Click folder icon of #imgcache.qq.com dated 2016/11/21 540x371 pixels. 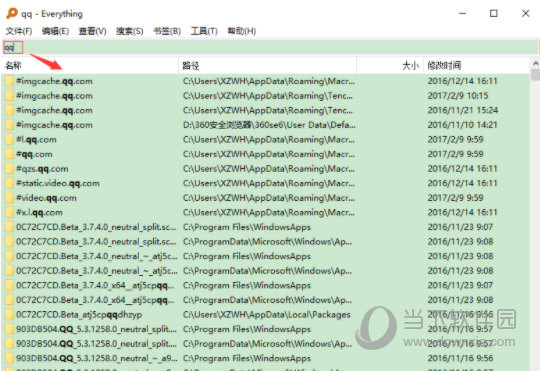(9, 110)
